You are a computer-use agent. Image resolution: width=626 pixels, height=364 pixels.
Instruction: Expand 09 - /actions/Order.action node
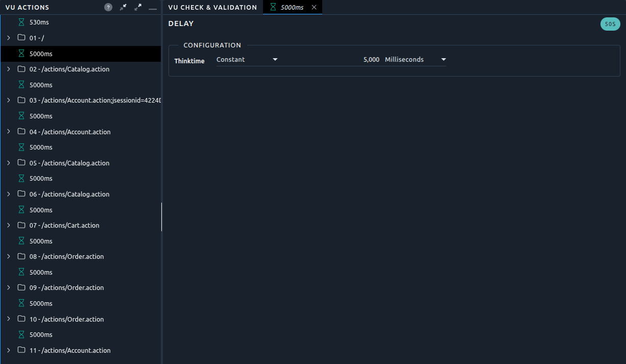tap(8, 287)
